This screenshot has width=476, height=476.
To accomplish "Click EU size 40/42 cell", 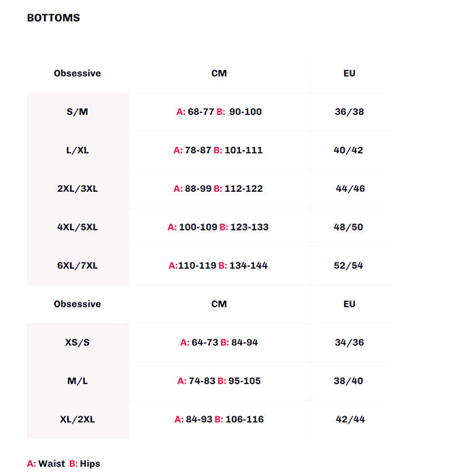I will pos(350,150).
